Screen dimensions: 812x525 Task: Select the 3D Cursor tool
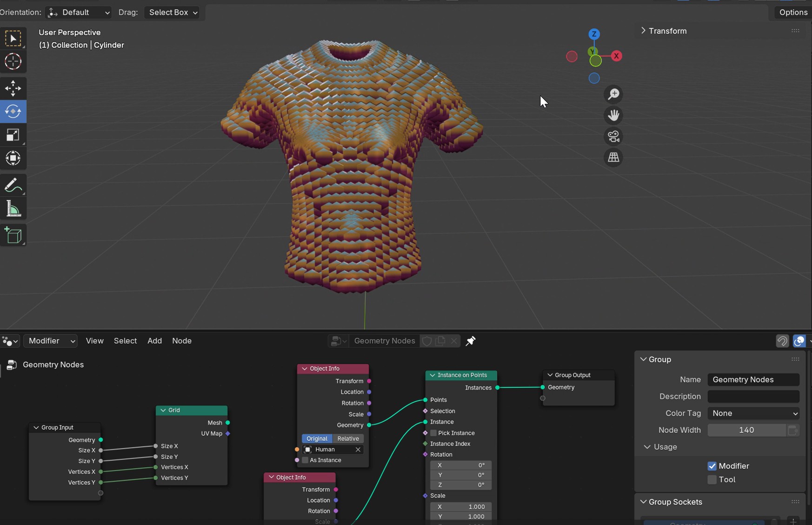coord(13,61)
